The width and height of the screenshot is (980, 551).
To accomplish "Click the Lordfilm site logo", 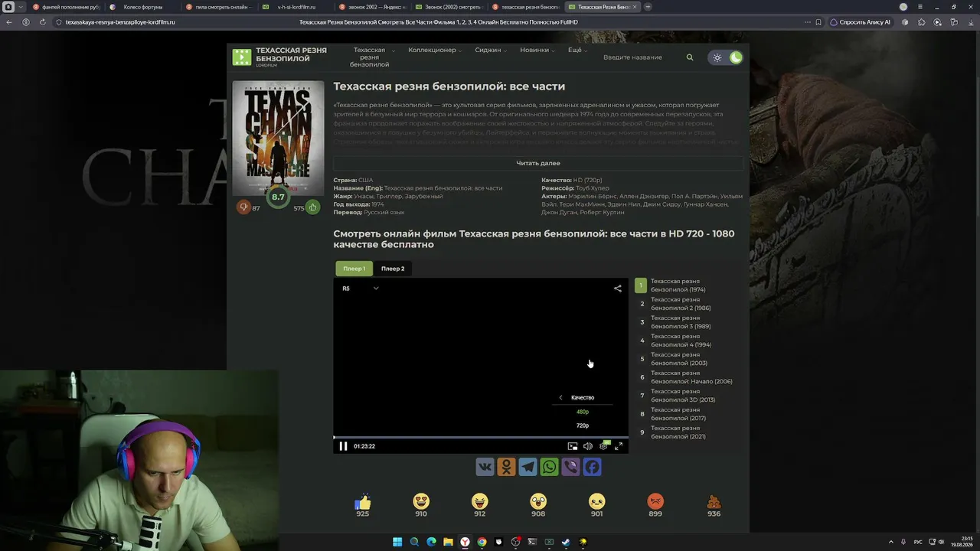I will coord(279,57).
